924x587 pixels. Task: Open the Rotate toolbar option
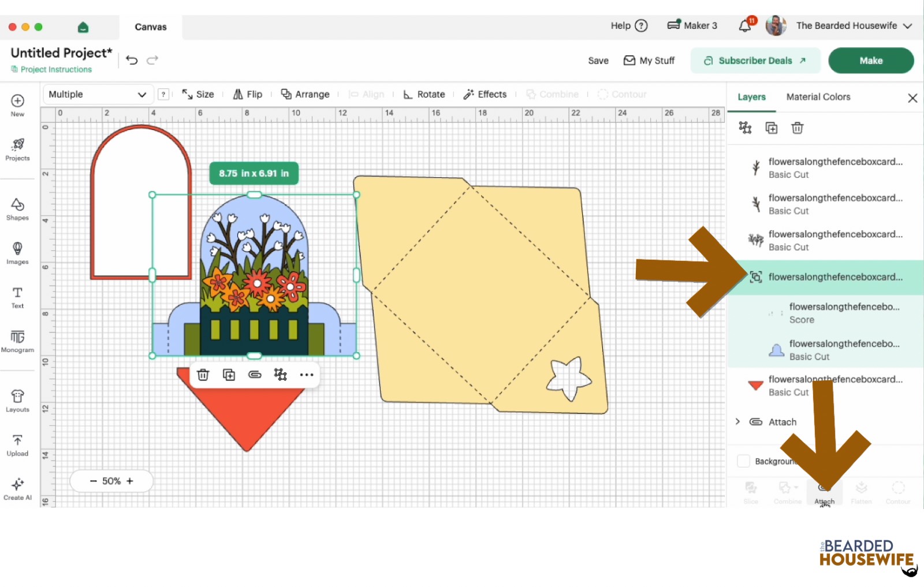coord(424,94)
